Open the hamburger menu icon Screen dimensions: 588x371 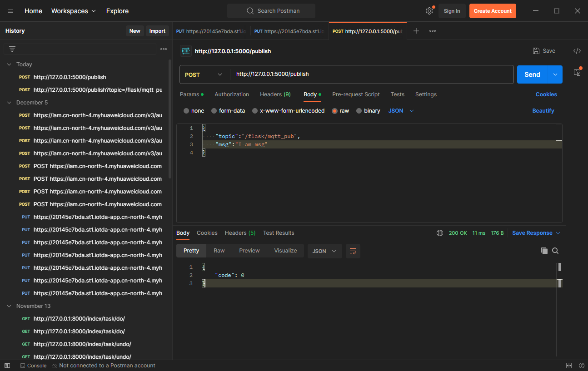pos(10,11)
